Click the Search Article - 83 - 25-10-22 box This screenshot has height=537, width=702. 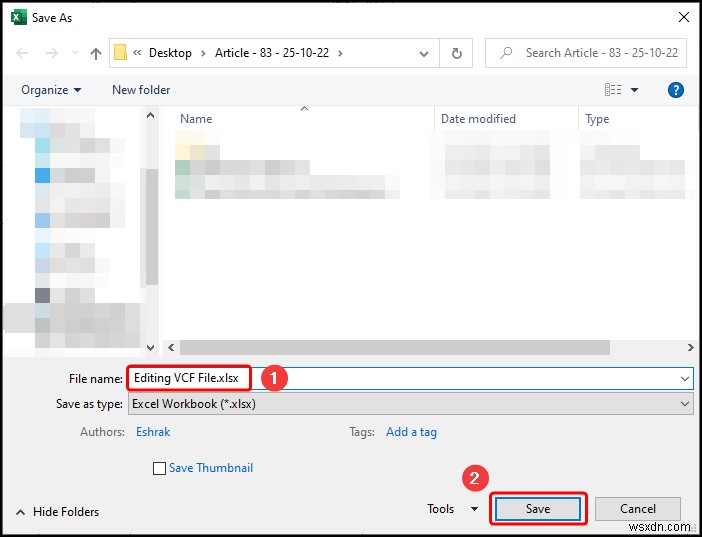coord(586,53)
